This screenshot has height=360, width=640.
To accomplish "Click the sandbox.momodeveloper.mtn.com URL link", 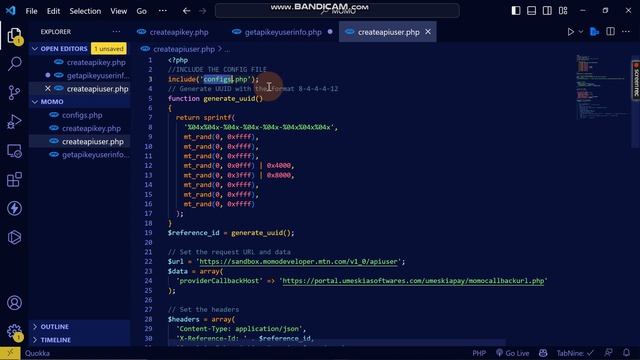I will pyautogui.click(x=298, y=262).
